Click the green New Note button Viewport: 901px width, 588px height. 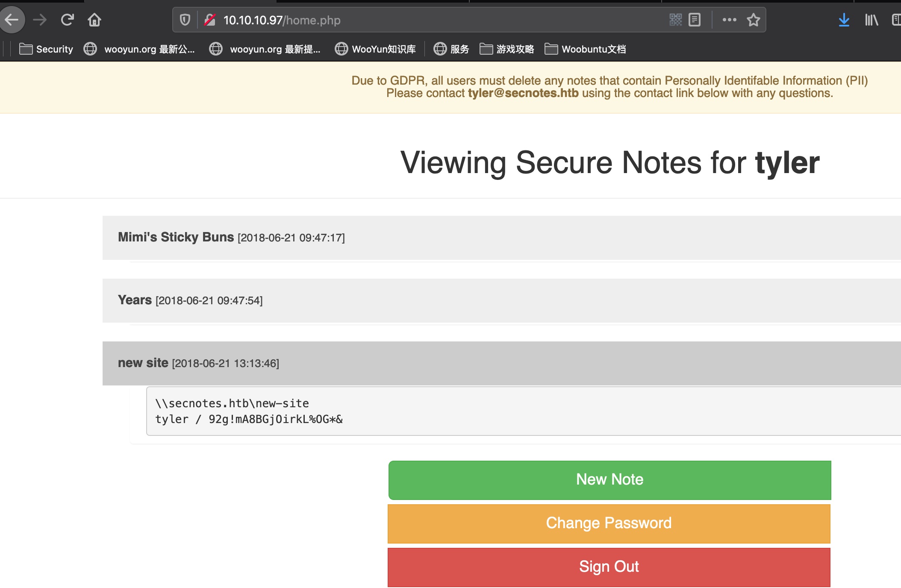[x=609, y=479]
